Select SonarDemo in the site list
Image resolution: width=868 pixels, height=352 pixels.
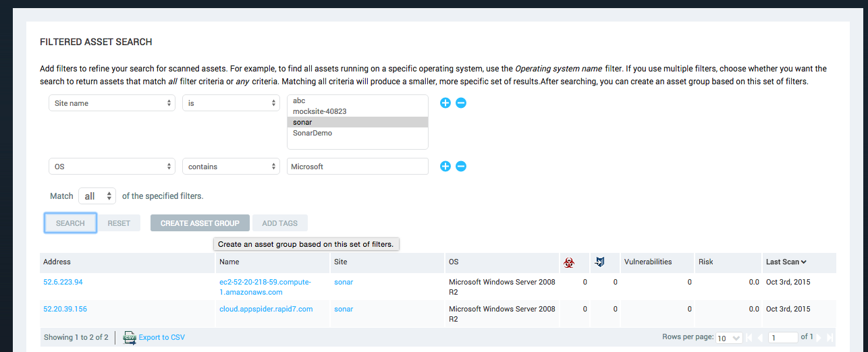[313, 133]
